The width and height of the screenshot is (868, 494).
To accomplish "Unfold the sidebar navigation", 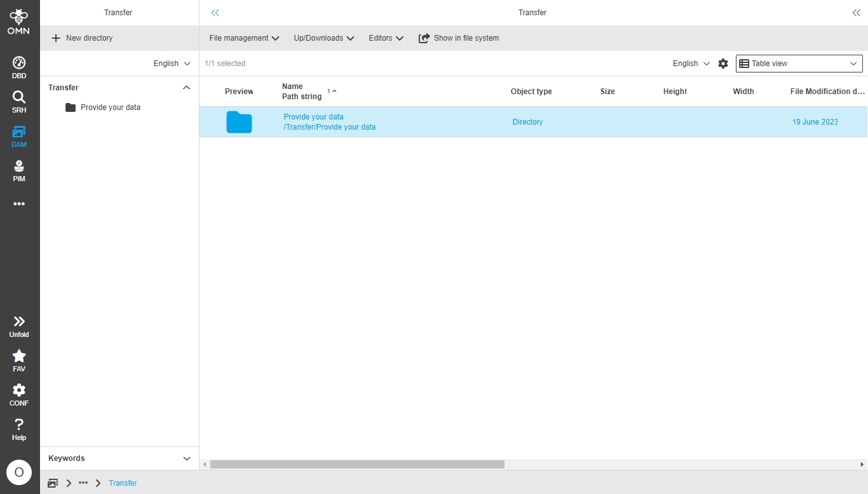I will pyautogui.click(x=19, y=326).
